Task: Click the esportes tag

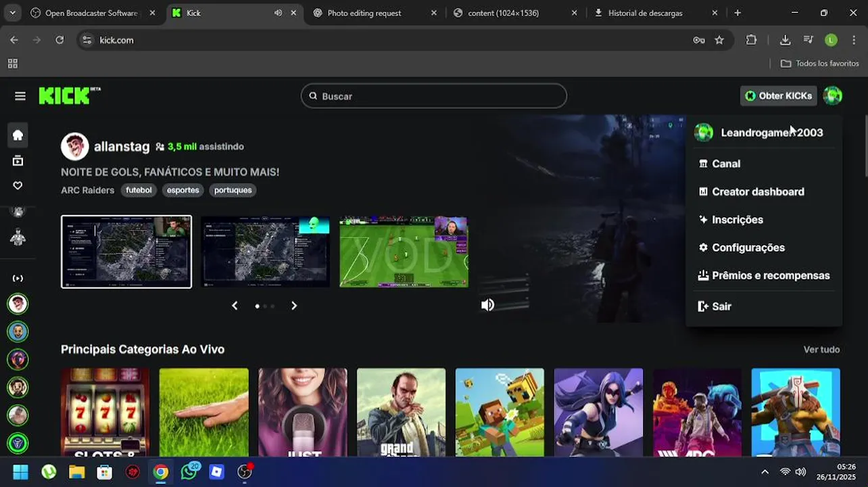Action: click(x=183, y=190)
